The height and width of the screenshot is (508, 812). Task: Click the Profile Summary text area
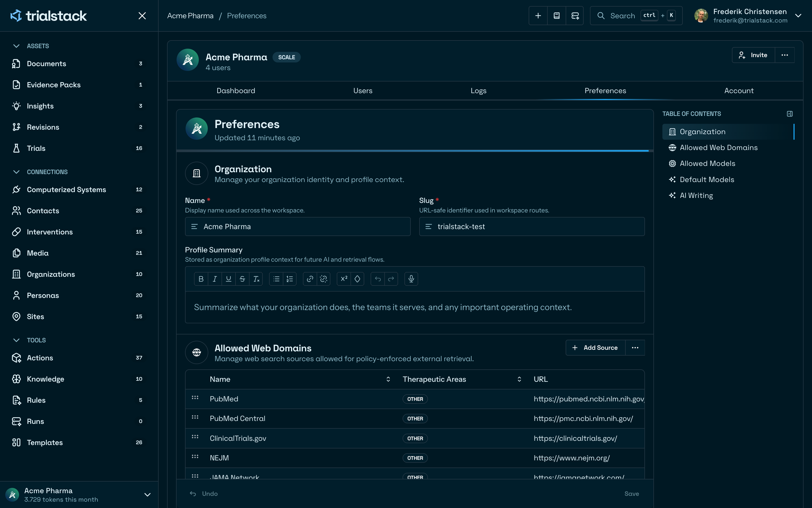[x=415, y=307]
